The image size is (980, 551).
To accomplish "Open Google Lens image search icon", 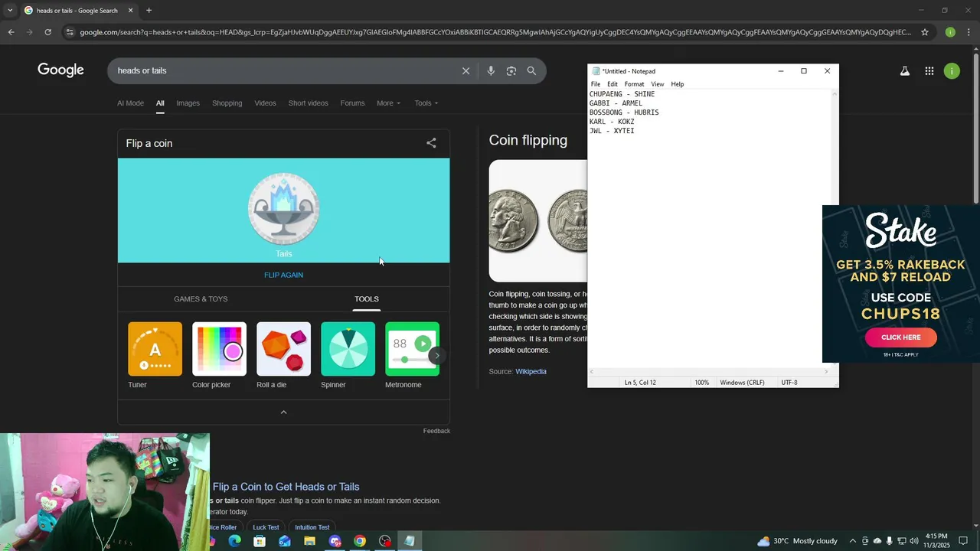I will coord(511,70).
